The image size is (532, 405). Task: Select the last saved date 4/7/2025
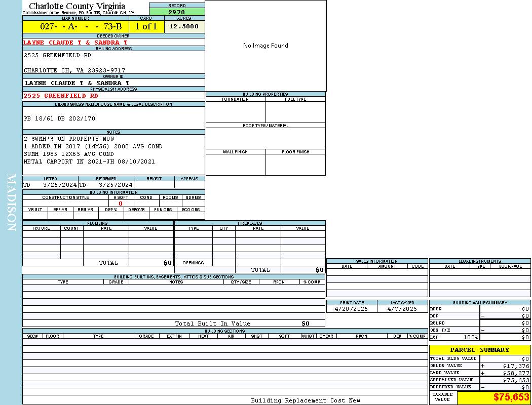pos(402,309)
